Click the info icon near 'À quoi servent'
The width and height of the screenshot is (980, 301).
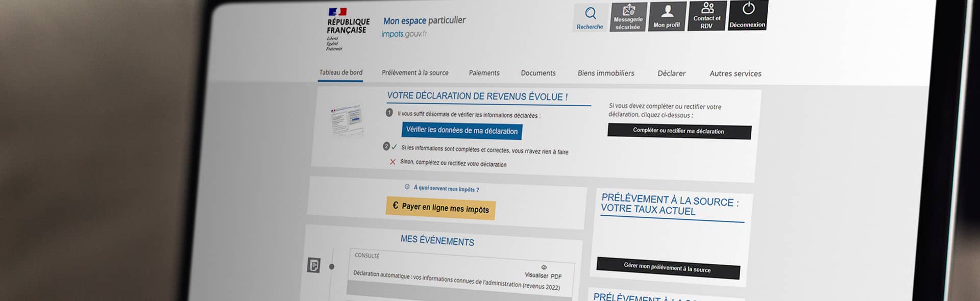coord(407,187)
